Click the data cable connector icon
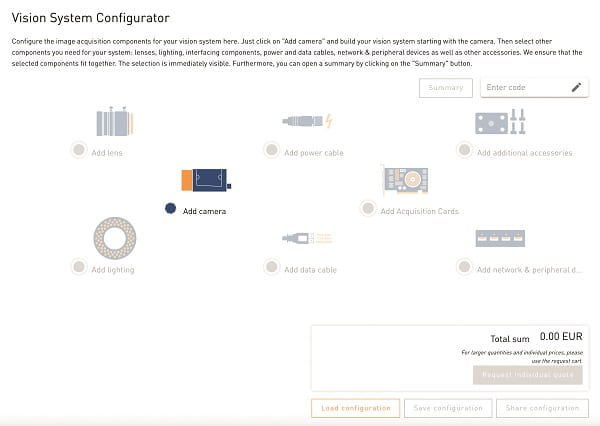 [307, 238]
